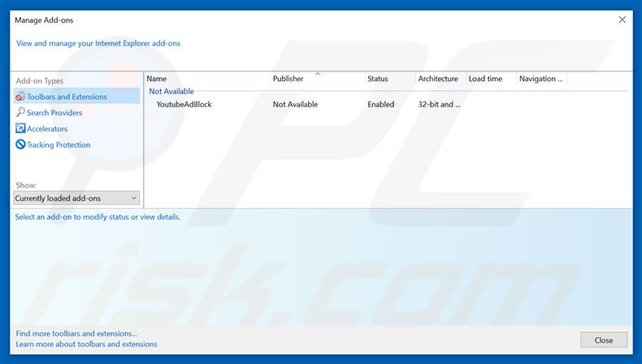Click the Toolbars and Extensions icon
Viewport: 642px width, 364px height.
point(20,97)
